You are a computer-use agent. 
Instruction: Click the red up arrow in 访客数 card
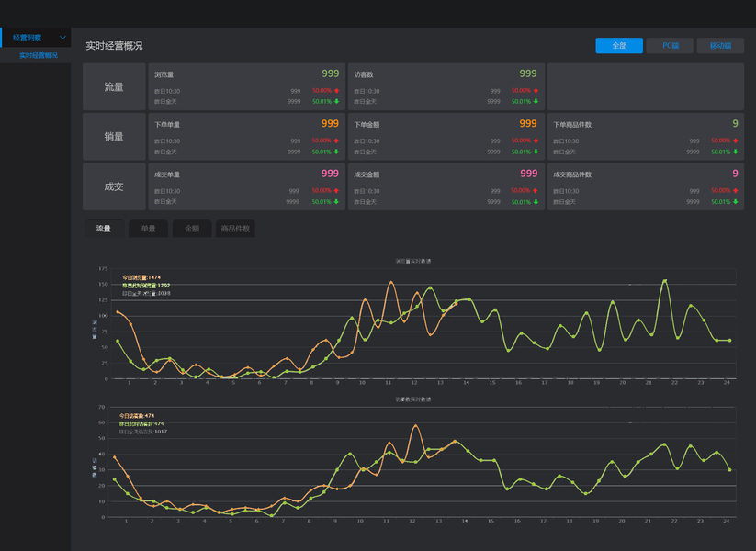pos(536,91)
